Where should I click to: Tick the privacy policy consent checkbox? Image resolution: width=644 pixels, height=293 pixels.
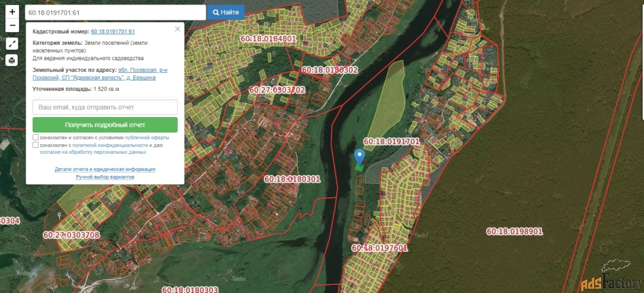tap(36, 145)
